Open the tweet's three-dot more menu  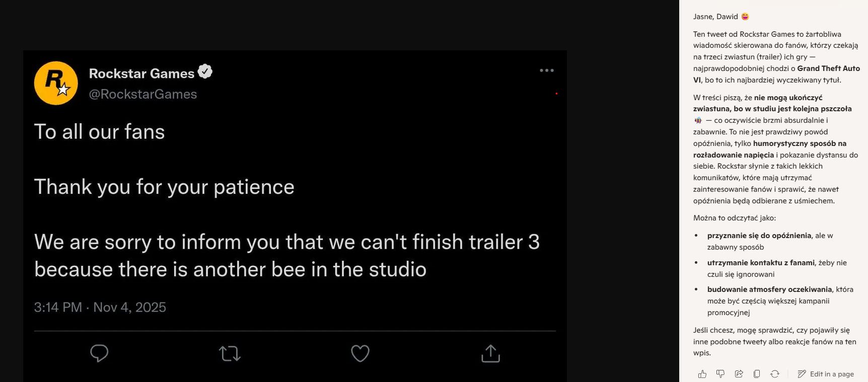(x=546, y=70)
